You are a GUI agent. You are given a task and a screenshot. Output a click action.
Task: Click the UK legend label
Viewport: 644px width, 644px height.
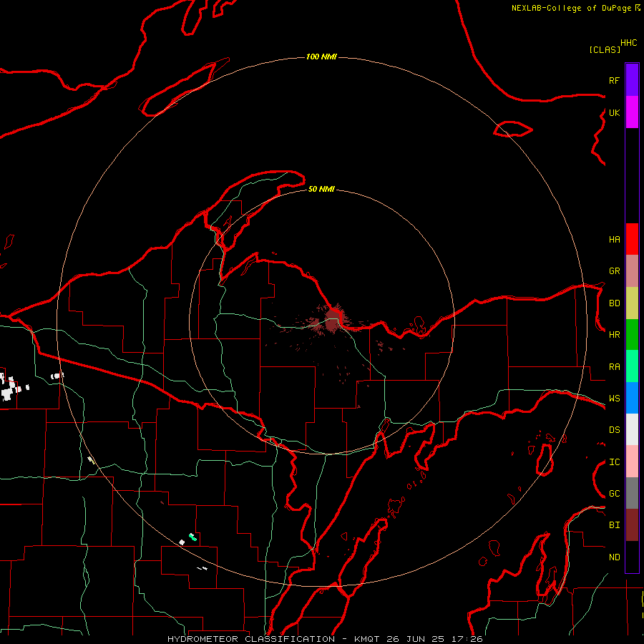[x=615, y=113]
